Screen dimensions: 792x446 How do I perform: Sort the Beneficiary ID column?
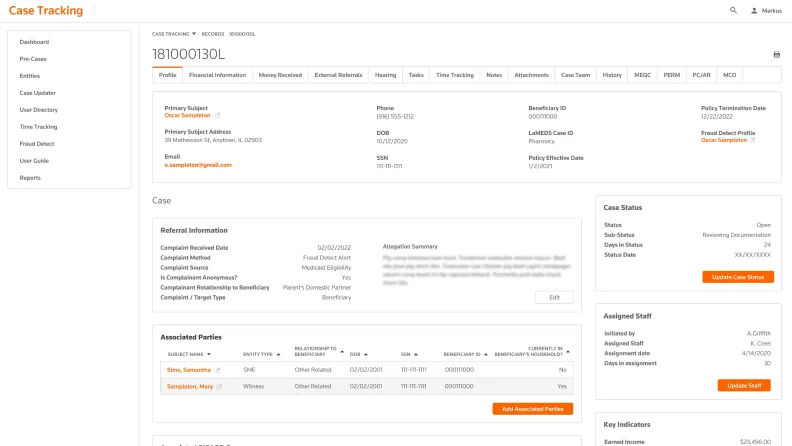(488, 354)
